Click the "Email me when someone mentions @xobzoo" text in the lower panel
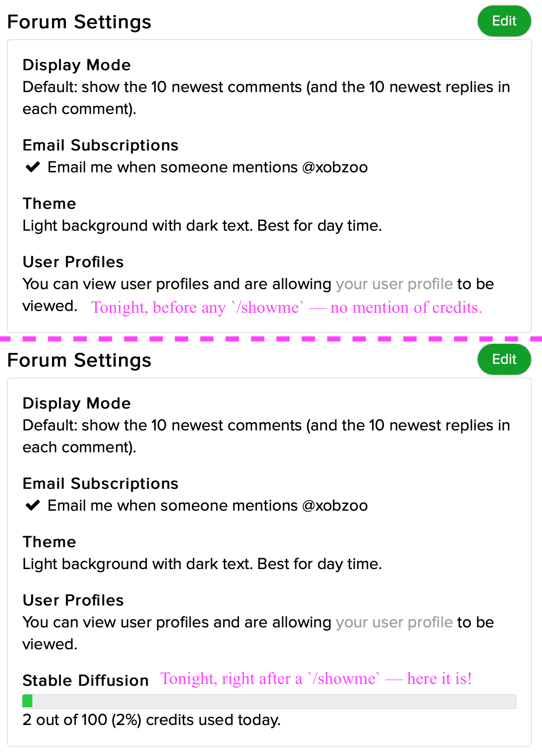The width and height of the screenshot is (542, 756). click(x=207, y=506)
